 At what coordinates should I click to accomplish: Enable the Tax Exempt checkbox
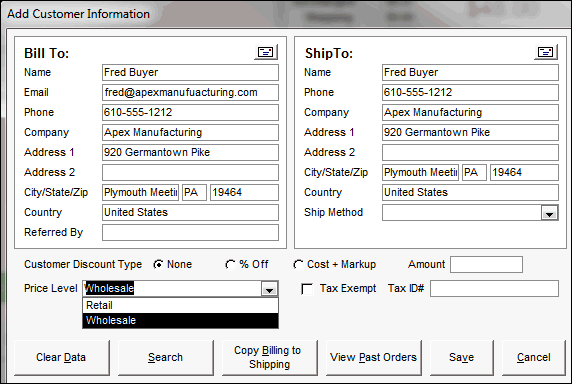(307, 289)
